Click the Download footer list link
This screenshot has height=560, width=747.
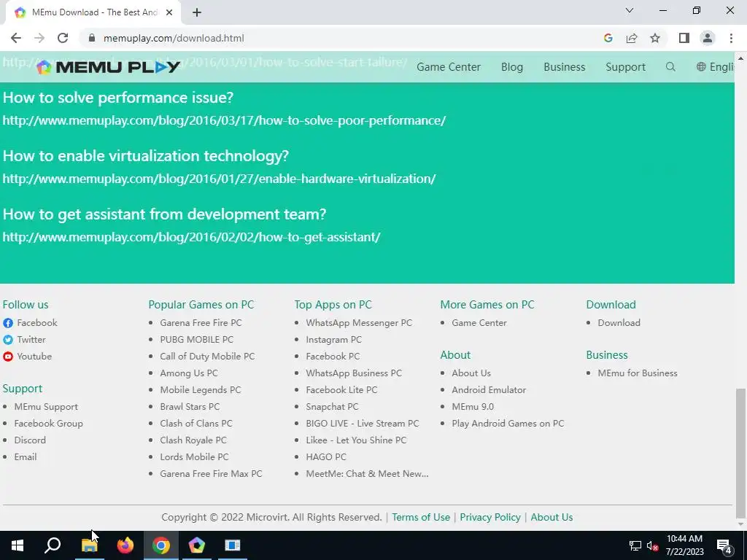(619, 323)
